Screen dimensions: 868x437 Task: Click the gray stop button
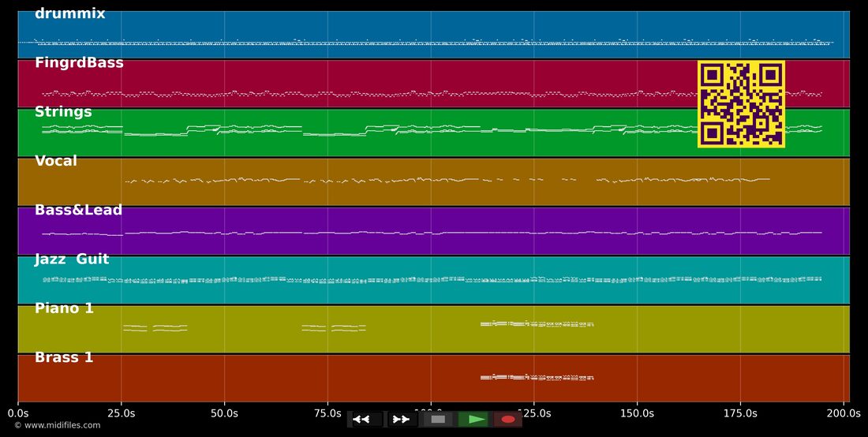(x=438, y=420)
